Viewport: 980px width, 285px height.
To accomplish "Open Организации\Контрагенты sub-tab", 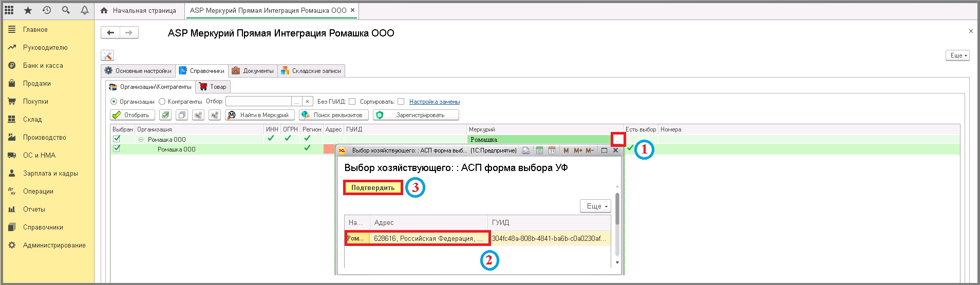I will [150, 87].
